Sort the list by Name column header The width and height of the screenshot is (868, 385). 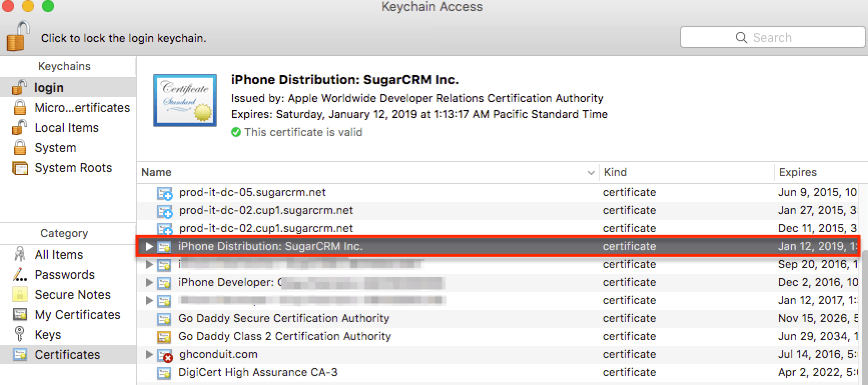pyautogui.click(x=368, y=172)
